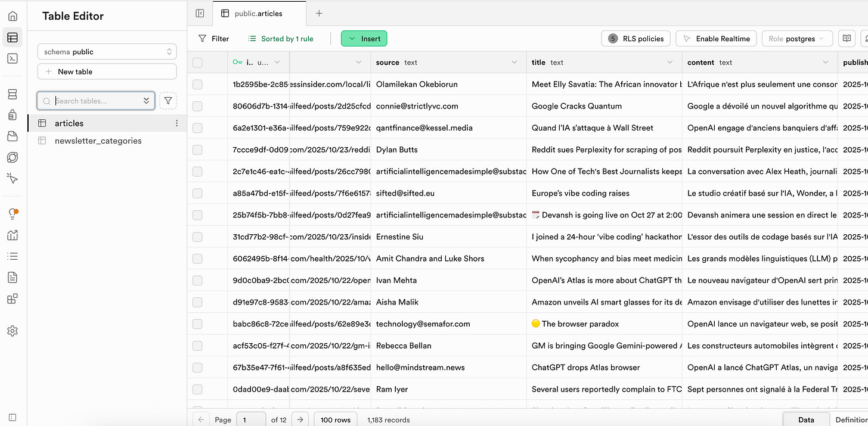This screenshot has width=868, height=426.
Task: Go to previous page arrow
Action: tap(201, 419)
